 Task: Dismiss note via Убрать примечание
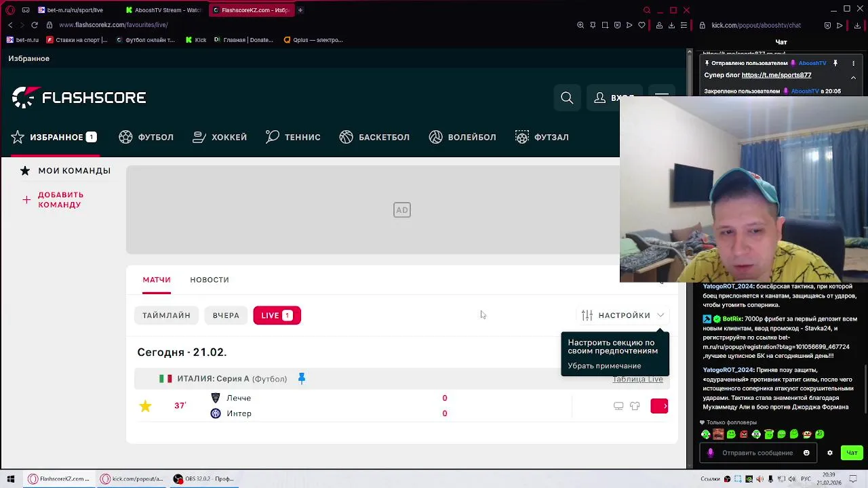click(604, 366)
